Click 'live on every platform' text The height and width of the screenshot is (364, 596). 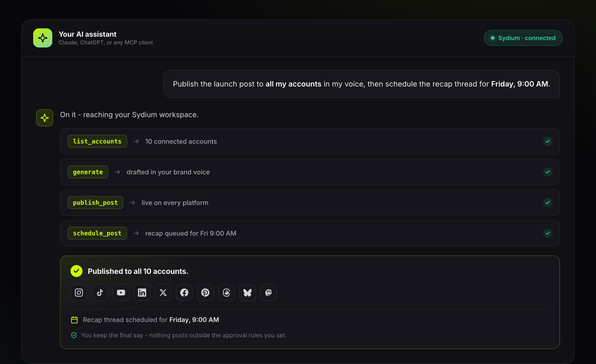click(x=175, y=203)
